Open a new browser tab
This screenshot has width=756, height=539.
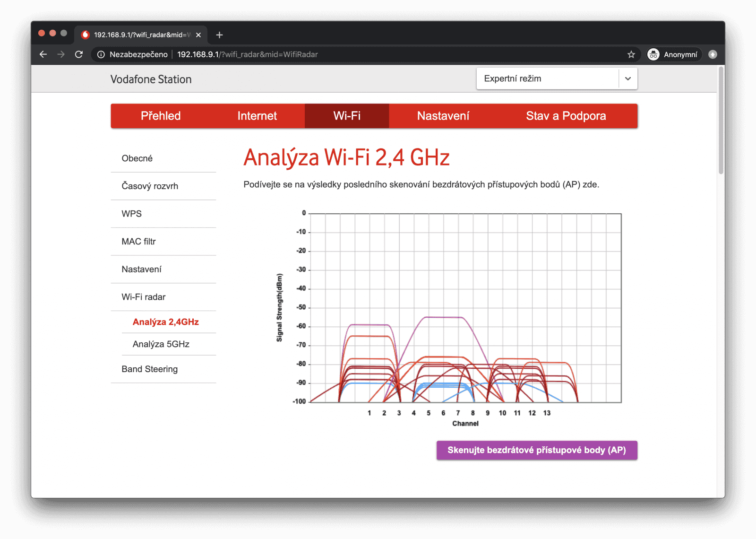pos(219,35)
